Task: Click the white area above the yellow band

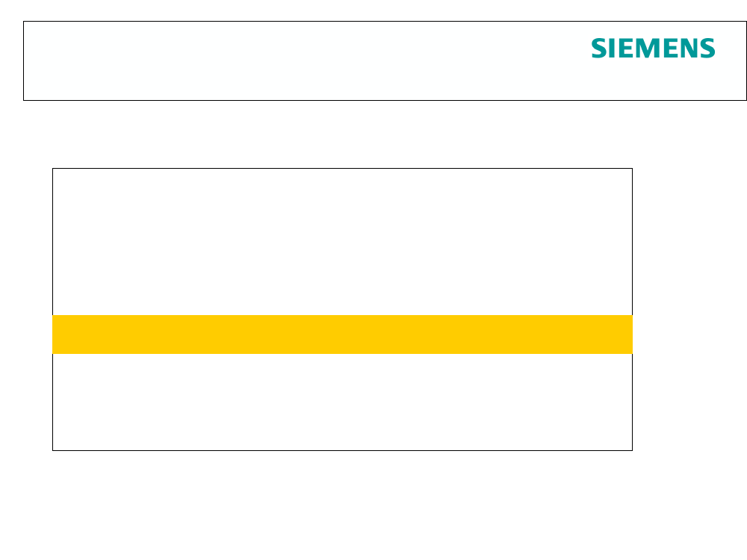Action: [343, 241]
